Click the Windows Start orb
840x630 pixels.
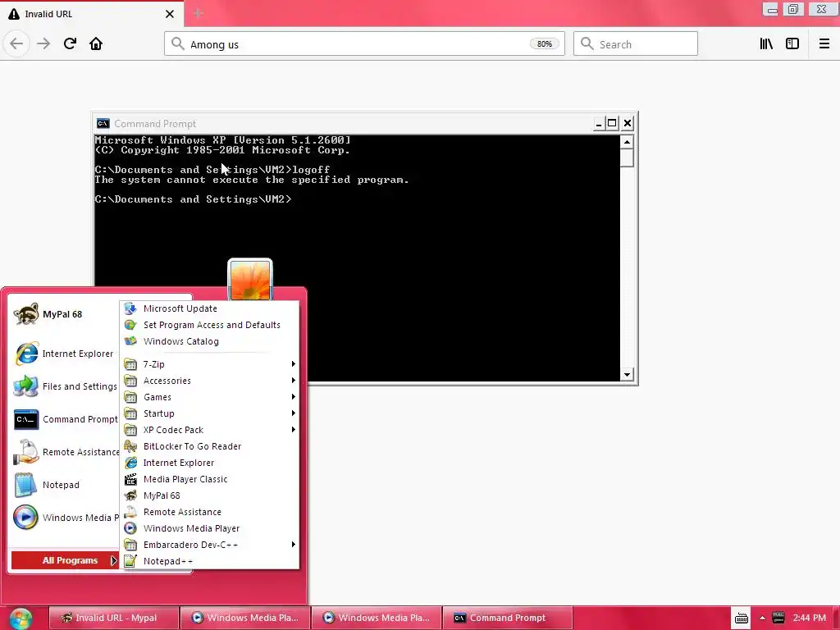click(21, 619)
